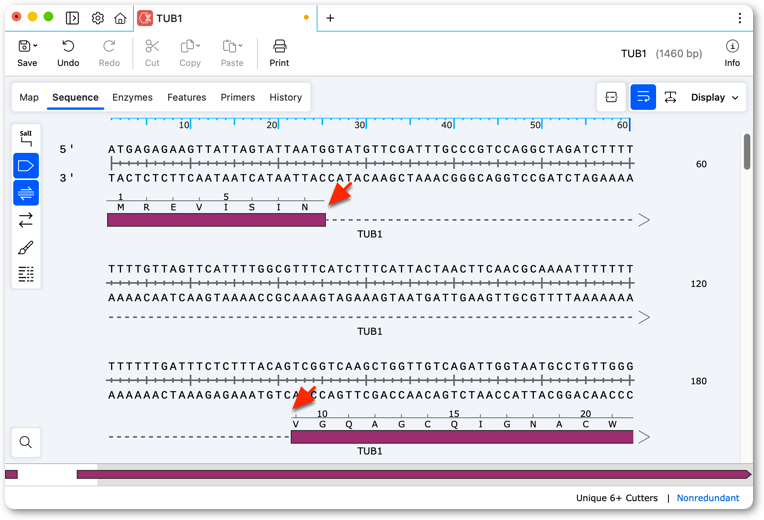The image size is (764, 520).
Task: Click the Redo toolbar button
Action: point(109,53)
